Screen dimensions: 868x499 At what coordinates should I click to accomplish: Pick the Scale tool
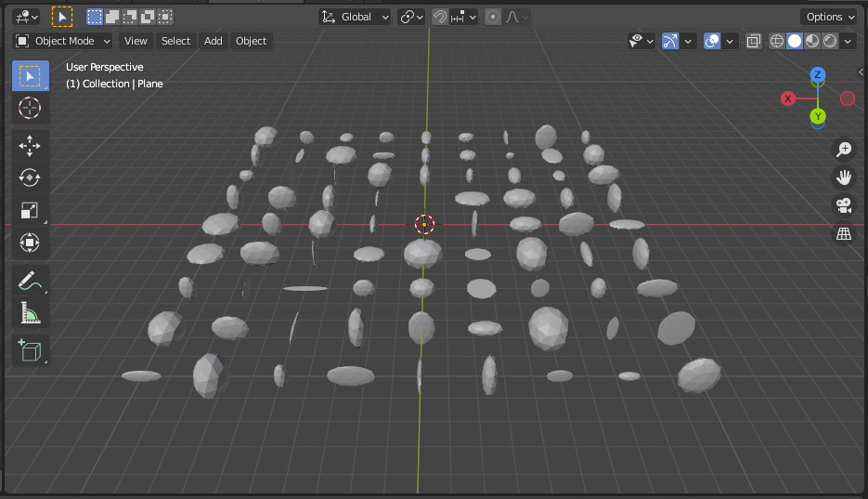click(30, 210)
